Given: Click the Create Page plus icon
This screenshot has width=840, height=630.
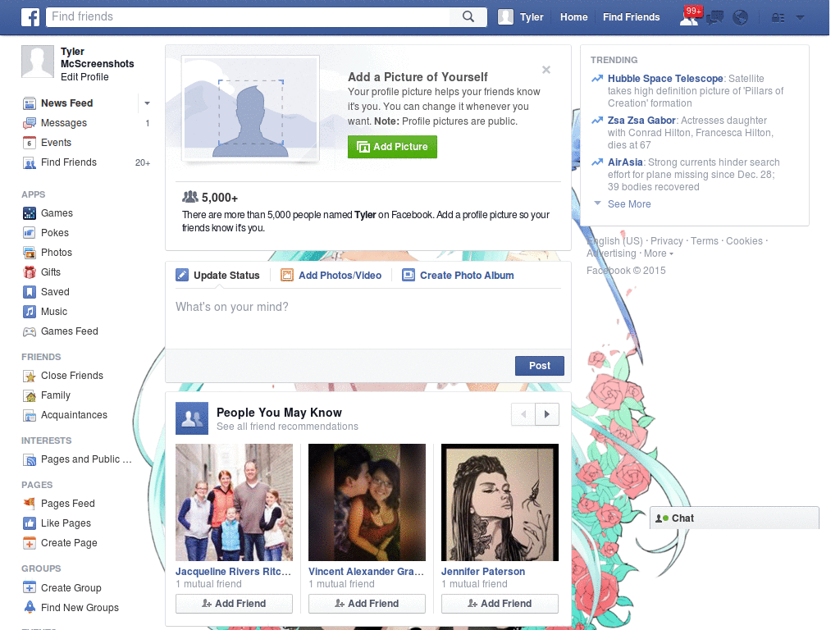Looking at the screenshot, I should [30, 543].
